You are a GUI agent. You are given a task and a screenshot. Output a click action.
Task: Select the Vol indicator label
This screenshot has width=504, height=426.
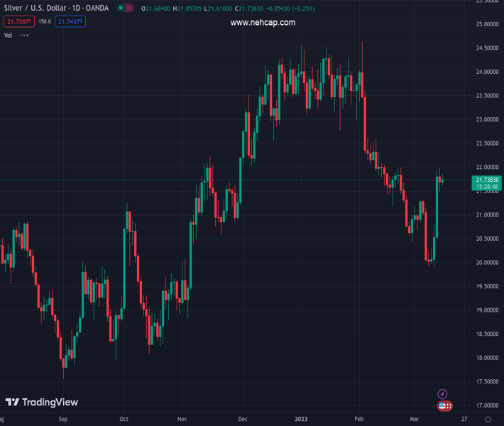click(x=9, y=35)
